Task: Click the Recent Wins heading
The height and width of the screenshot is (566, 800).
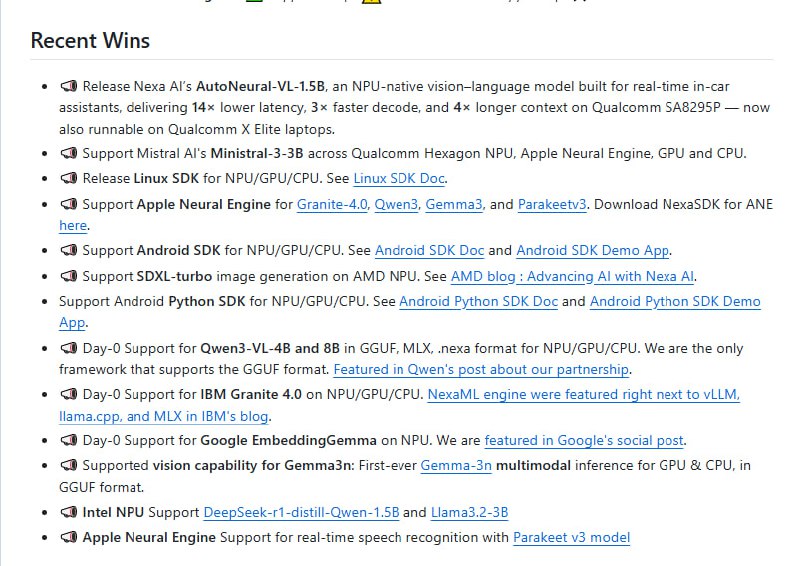Action: (x=90, y=41)
